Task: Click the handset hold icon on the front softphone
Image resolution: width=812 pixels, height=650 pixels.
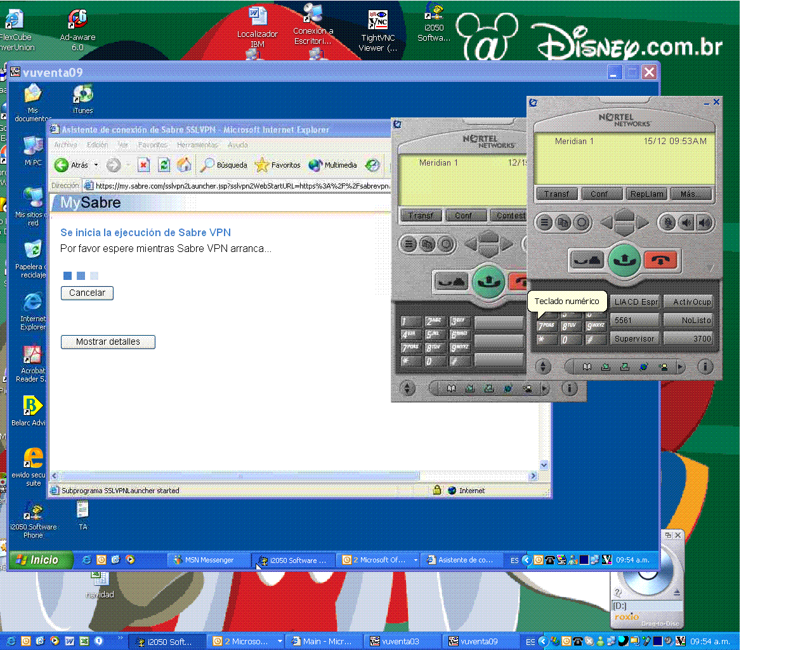Action: pos(587,260)
